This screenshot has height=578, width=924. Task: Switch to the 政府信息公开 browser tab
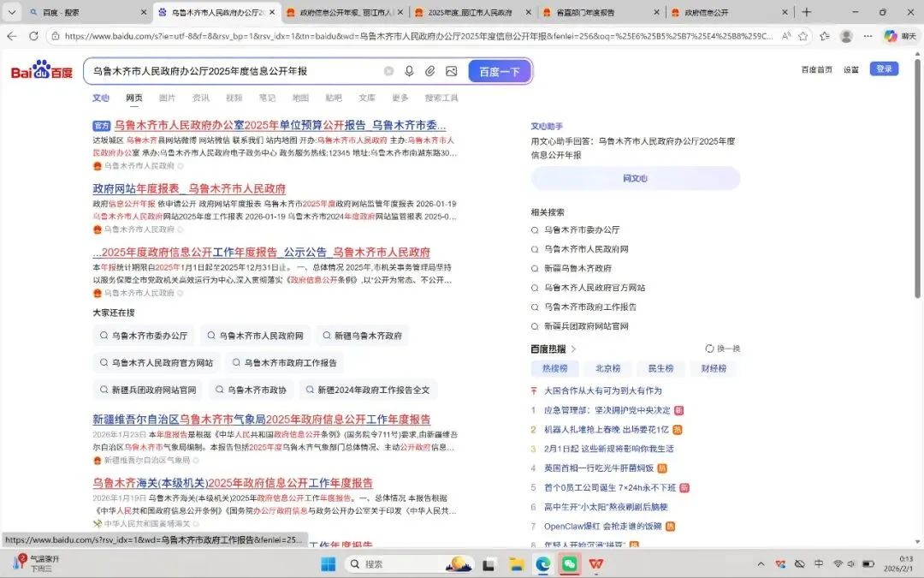[730, 12]
